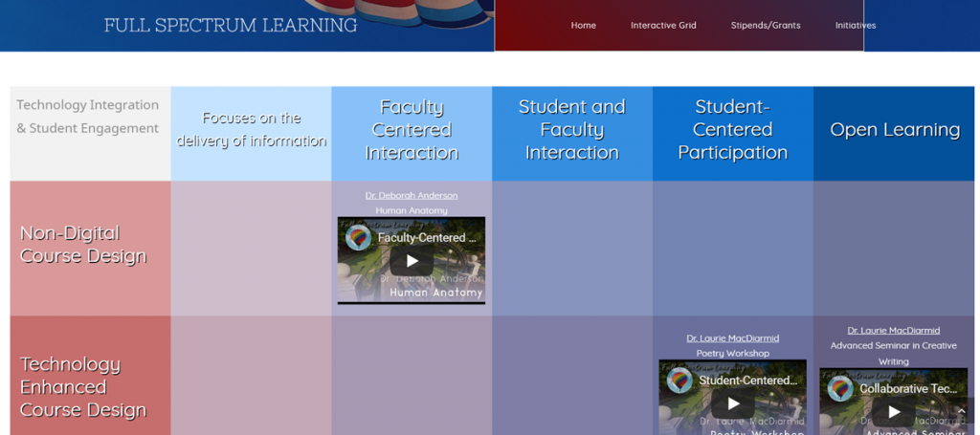Open the Interactive Grid menu item
The width and height of the screenshot is (980, 435).
click(663, 26)
